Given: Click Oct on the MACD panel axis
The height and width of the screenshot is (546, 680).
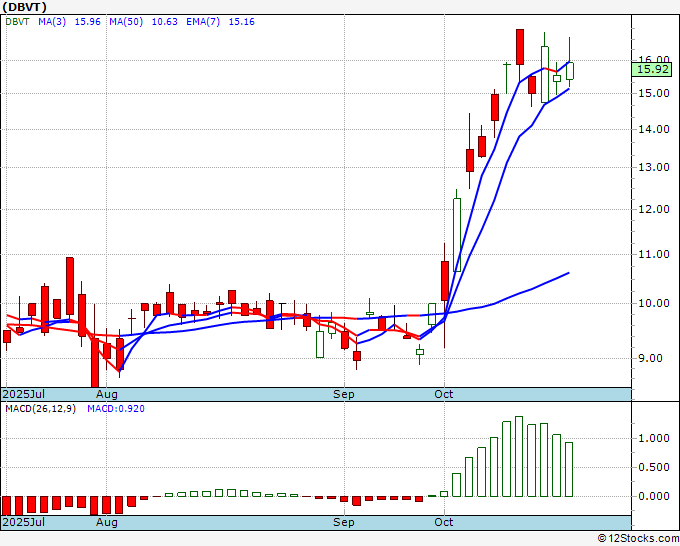Looking at the screenshot, I should click(444, 522).
